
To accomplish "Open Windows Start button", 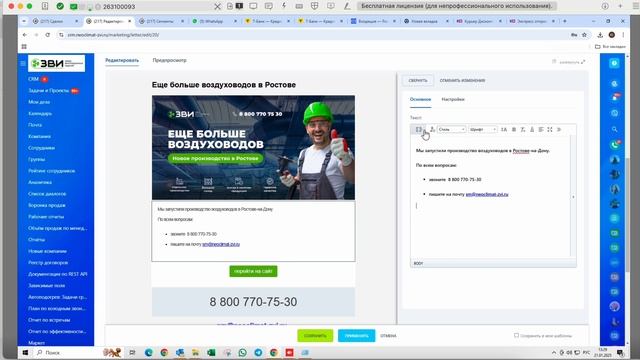I will (24, 352).
